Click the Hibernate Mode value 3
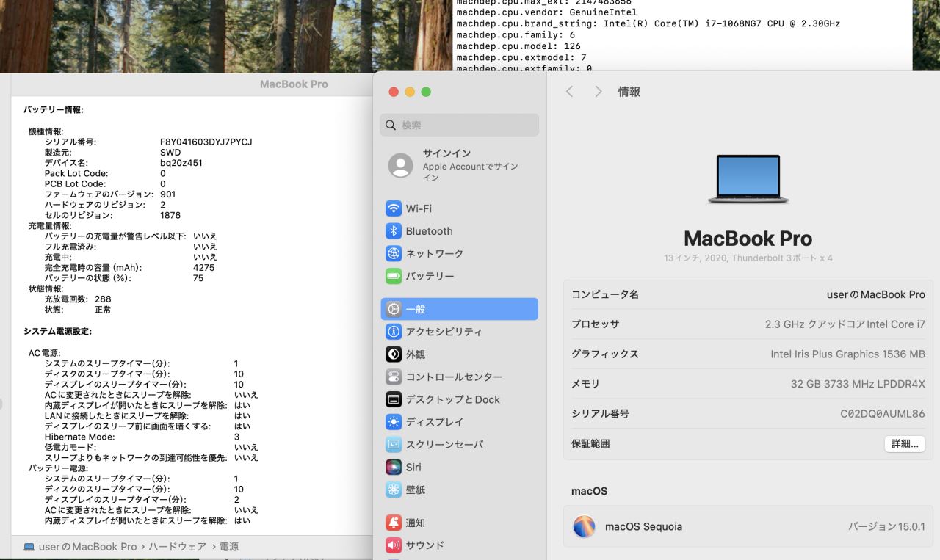This screenshot has height=560, width=940. pyautogui.click(x=236, y=437)
